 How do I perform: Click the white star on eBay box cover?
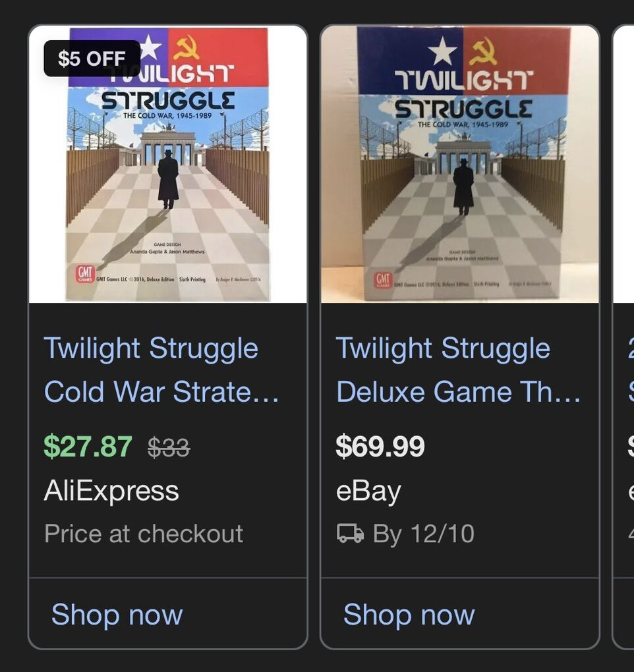tap(441, 51)
